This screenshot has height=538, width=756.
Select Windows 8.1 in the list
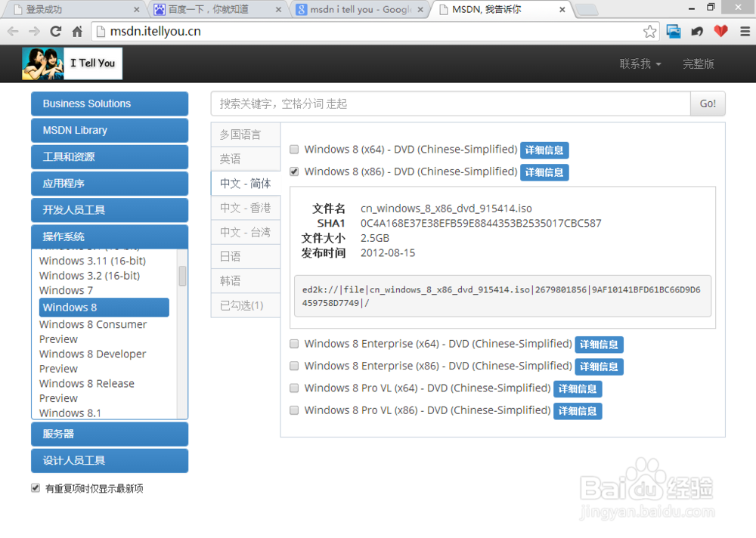70,413
